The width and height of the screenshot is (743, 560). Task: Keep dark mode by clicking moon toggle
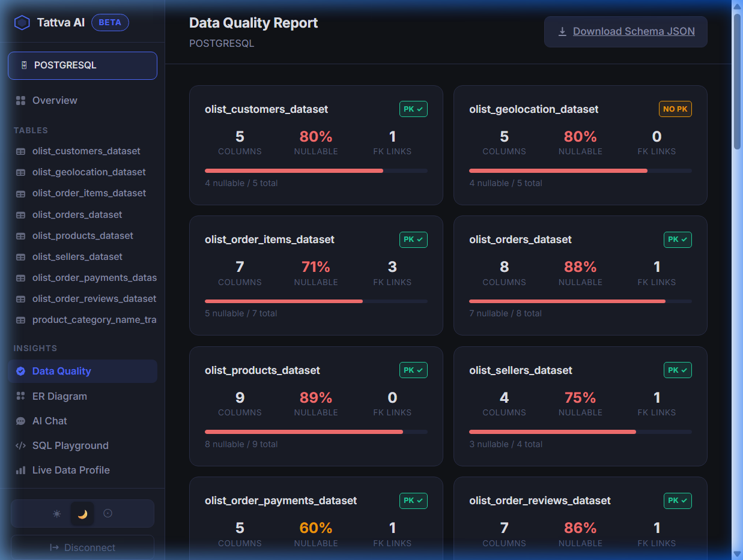[82, 514]
